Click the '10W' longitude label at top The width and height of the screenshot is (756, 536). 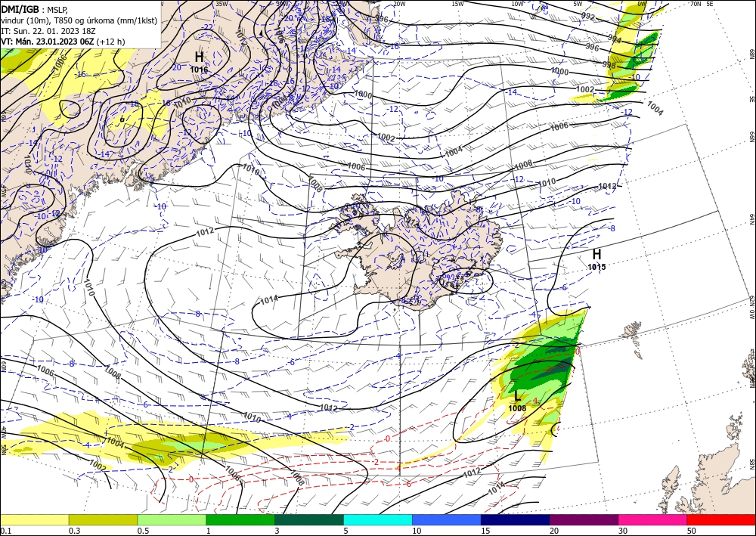tap(517, 4)
